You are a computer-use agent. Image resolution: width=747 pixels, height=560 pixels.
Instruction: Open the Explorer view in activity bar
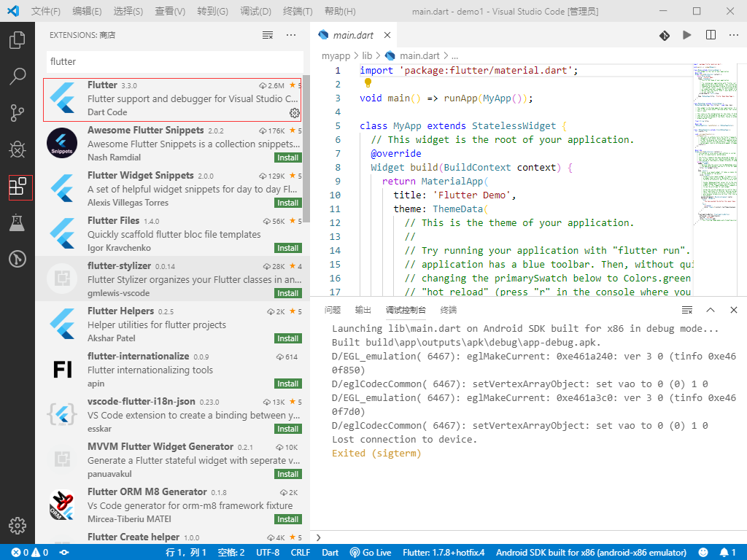tap(18, 39)
